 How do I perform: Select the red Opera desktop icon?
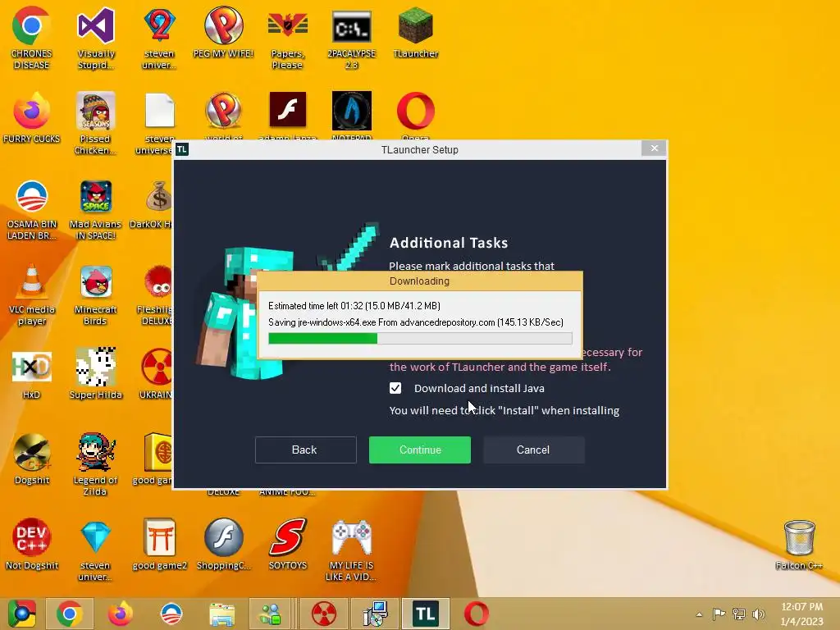click(x=416, y=112)
